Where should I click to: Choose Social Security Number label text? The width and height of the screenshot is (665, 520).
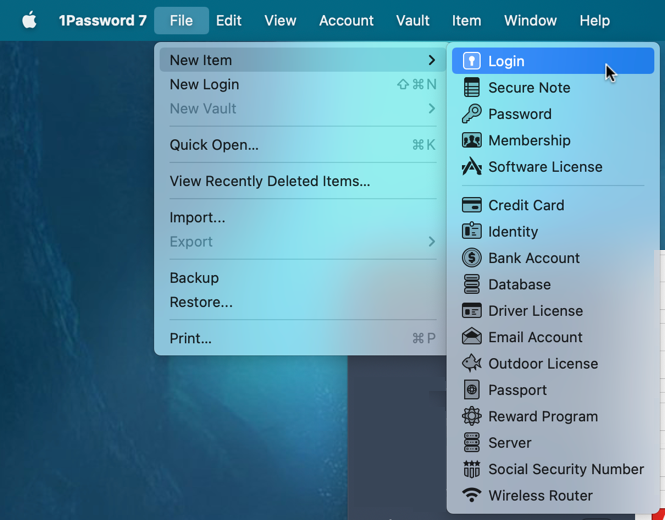566,469
